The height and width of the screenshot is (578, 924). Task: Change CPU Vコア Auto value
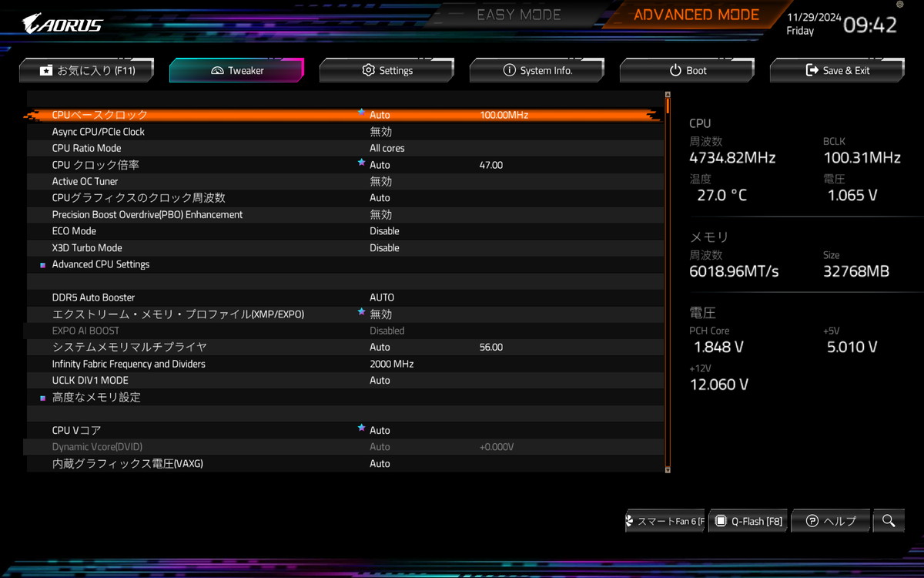tap(380, 430)
